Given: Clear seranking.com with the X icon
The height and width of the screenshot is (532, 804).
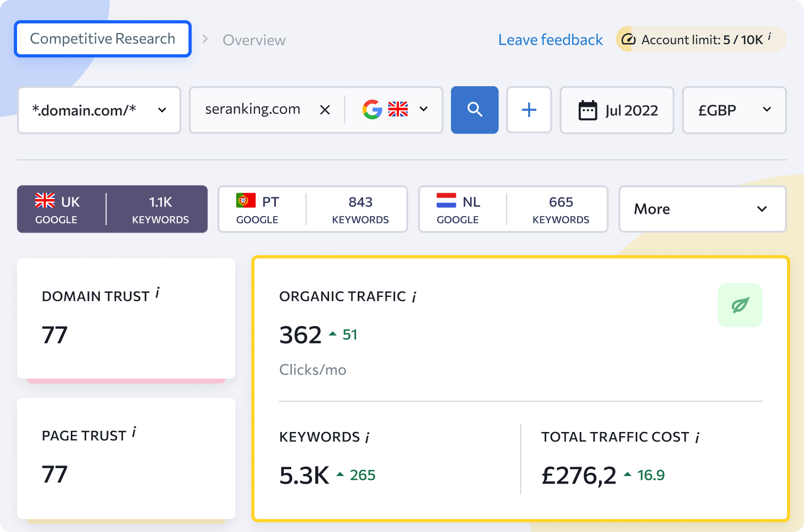Looking at the screenshot, I should 325,110.
